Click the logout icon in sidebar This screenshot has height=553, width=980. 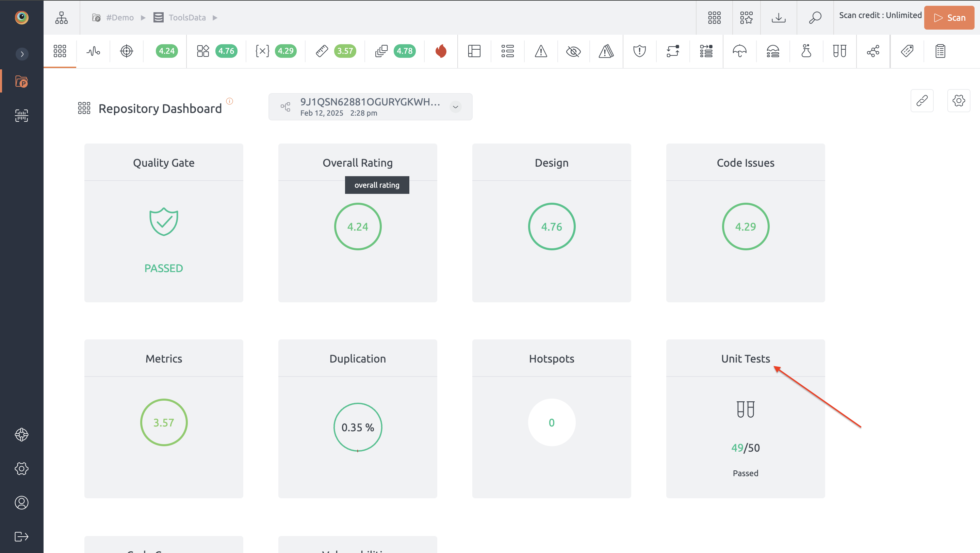21,536
